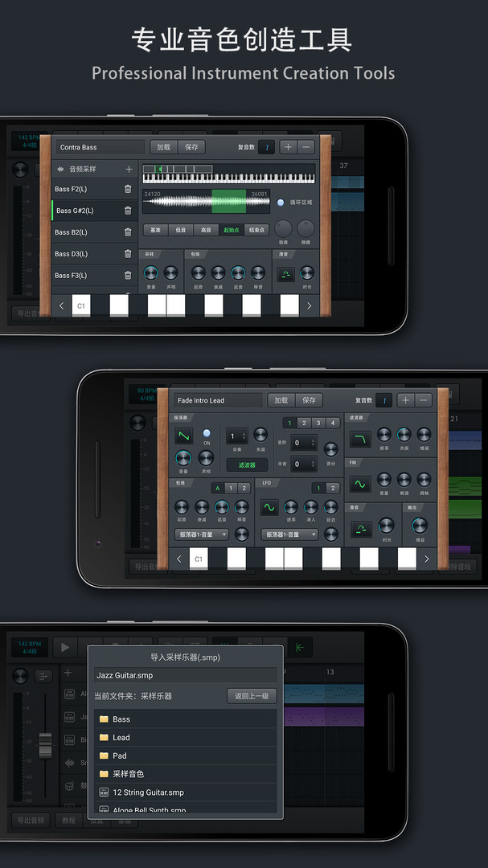
Task: Enable the 循环区域 loop region option
Action: point(281,203)
